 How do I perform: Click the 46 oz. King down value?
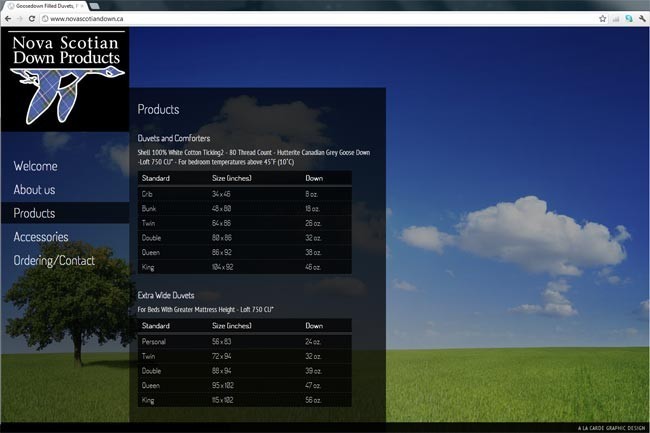click(x=313, y=267)
